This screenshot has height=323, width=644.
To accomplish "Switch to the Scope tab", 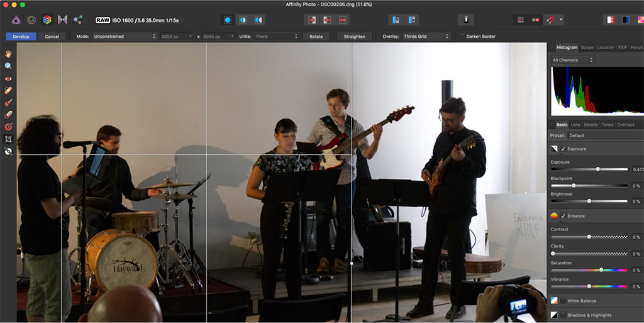I will [x=587, y=47].
